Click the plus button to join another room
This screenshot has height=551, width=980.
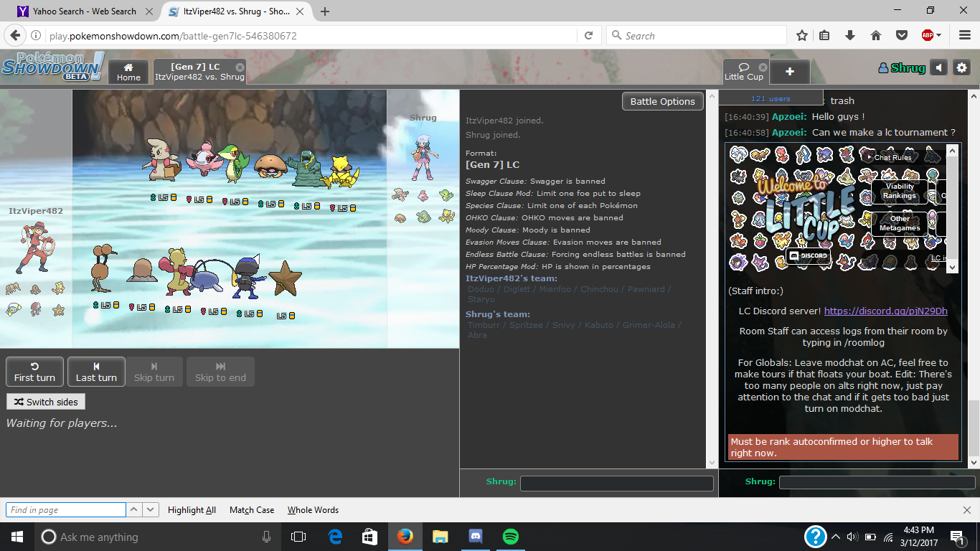click(790, 72)
